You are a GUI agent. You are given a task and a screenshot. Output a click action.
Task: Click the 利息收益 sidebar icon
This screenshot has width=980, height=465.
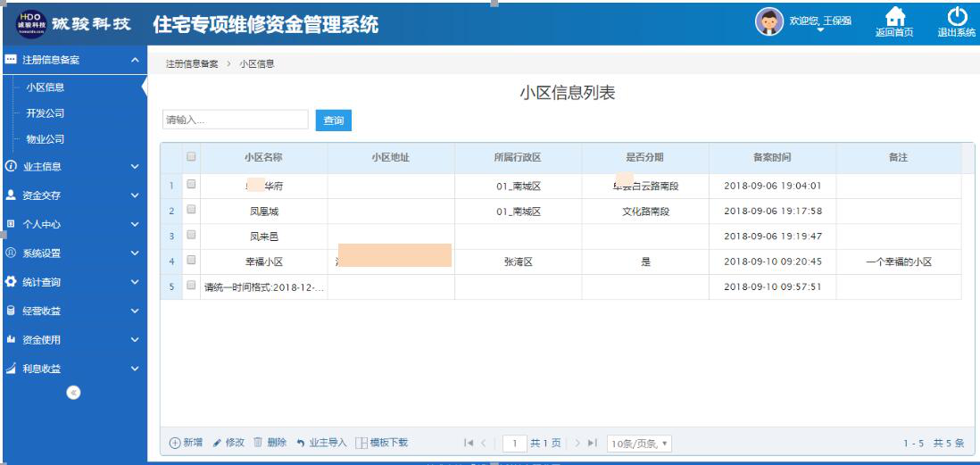[x=11, y=368]
